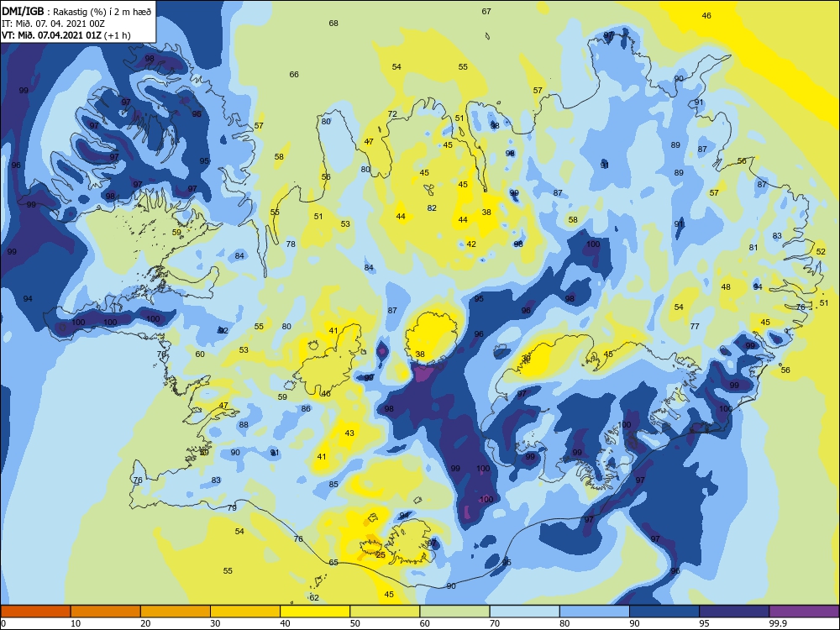Click the legend tick label '99.9'
Image resolution: width=840 pixels, height=630 pixels.
click(778, 623)
